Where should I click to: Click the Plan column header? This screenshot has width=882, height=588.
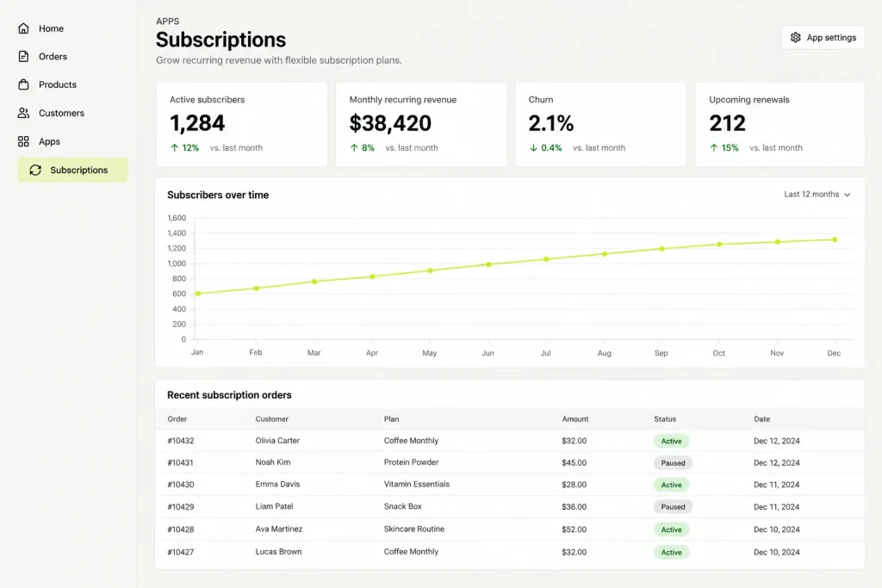tap(392, 418)
